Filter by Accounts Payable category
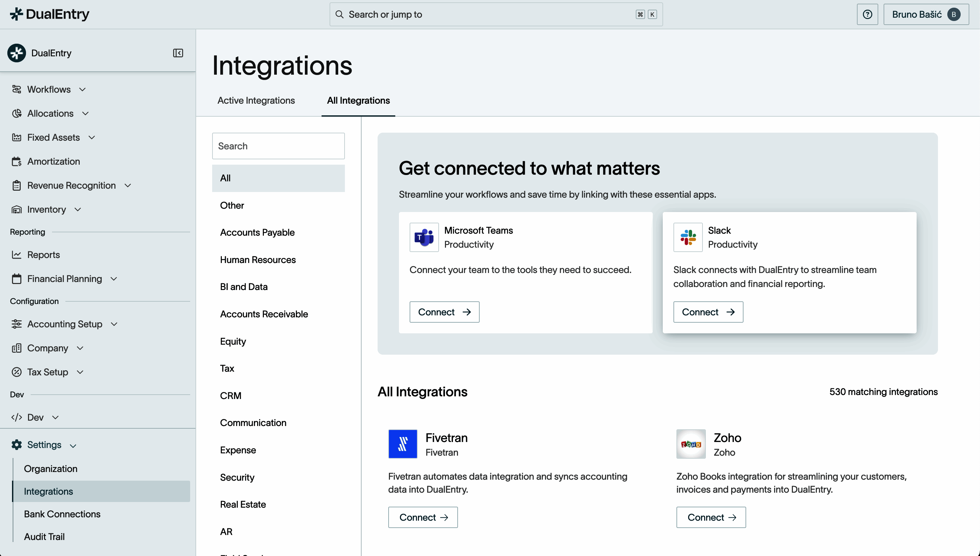 tap(278, 233)
